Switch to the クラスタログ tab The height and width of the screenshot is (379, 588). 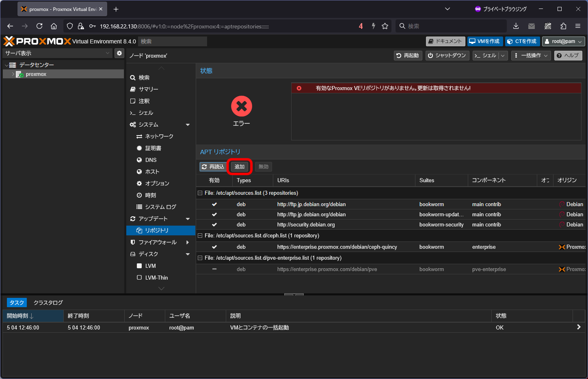(x=48, y=303)
